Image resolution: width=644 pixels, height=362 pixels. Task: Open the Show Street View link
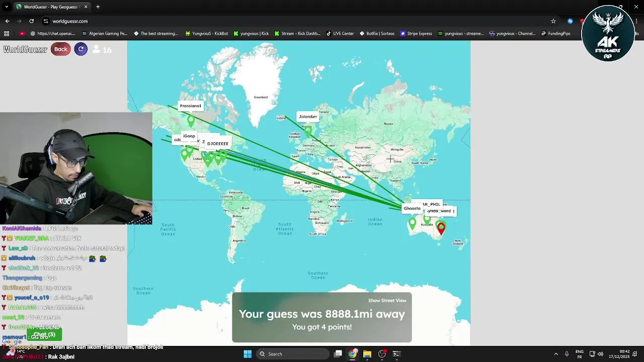coord(387,301)
